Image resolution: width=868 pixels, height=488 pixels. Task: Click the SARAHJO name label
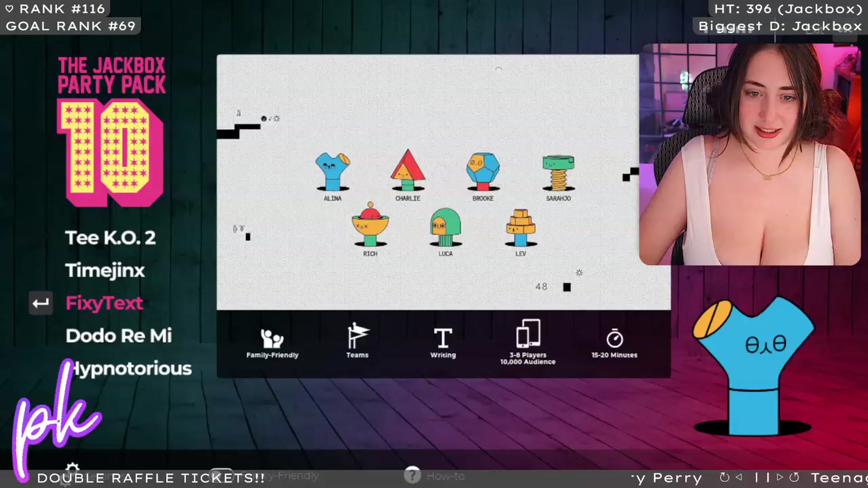coord(558,198)
